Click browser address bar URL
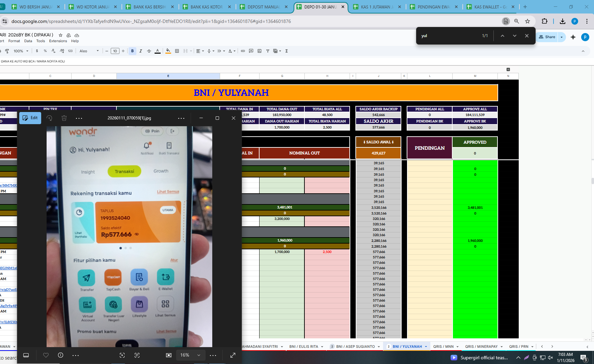The image size is (594, 364). tap(151, 21)
